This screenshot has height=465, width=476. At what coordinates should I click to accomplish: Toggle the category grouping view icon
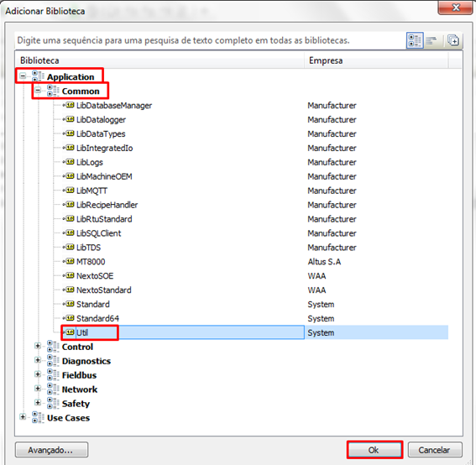[415, 40]
